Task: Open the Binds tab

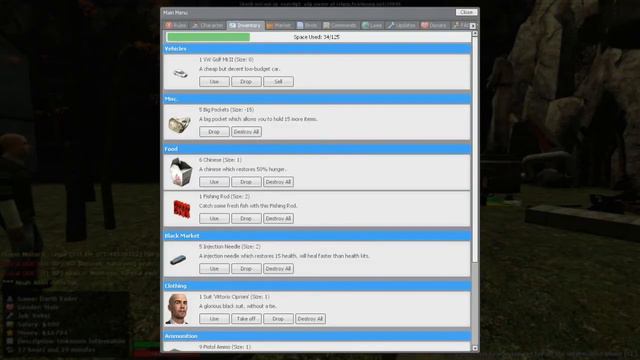Action: pos(307,25)
